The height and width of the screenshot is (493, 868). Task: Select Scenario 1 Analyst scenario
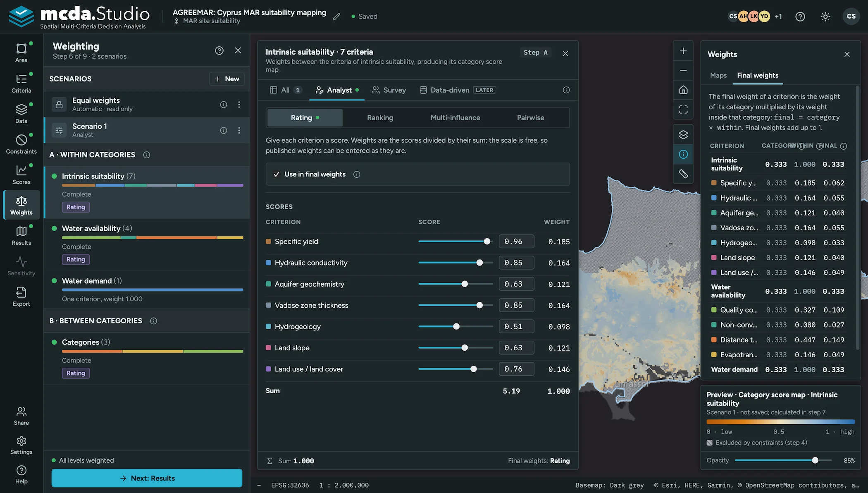tap(147, 130)
